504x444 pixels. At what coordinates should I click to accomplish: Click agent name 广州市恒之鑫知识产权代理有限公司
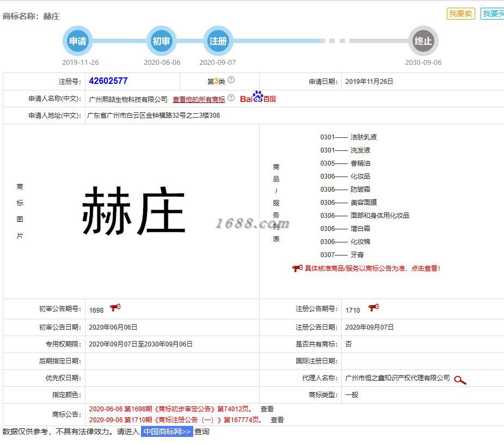pos(398,378)
